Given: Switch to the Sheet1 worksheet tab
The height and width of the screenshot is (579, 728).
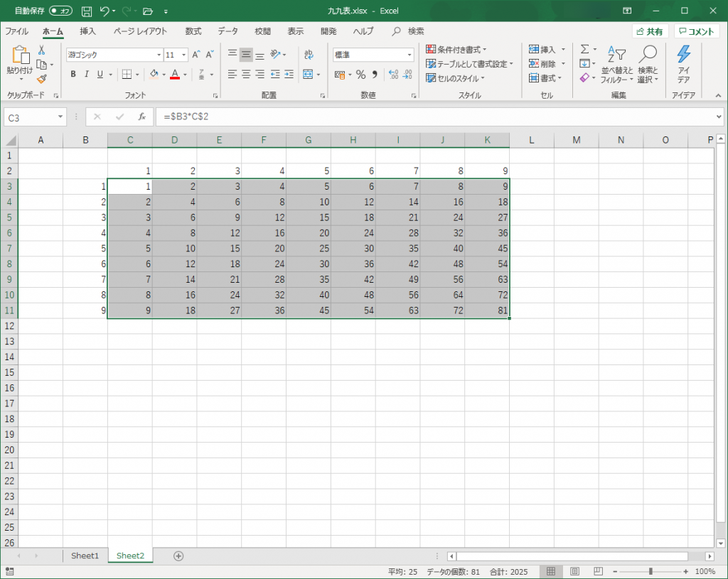Looking at the screenshot, I should click(x=85, y=556).
